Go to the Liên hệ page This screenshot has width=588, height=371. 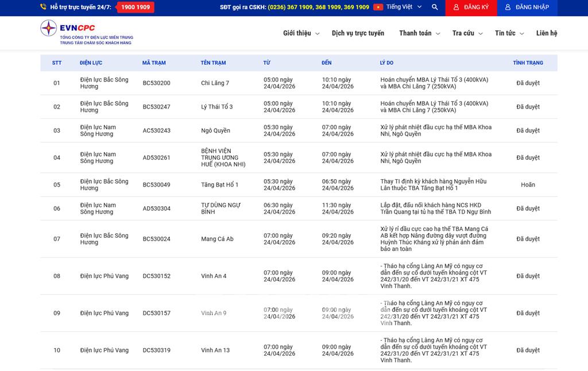(x=546, y=33)
